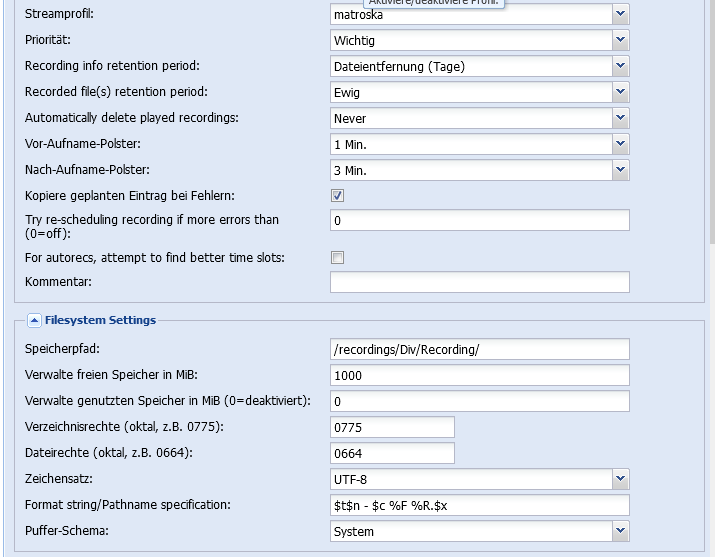Click the Format string/Pathname specification field
Viewport: 715px width, 557px height.
(x=480, y=505)
